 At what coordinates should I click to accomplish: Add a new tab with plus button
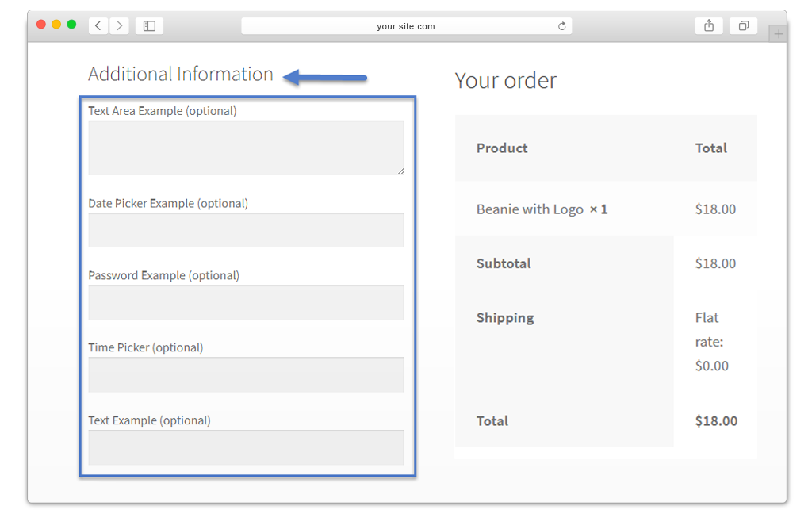click(x=778, y=34)
